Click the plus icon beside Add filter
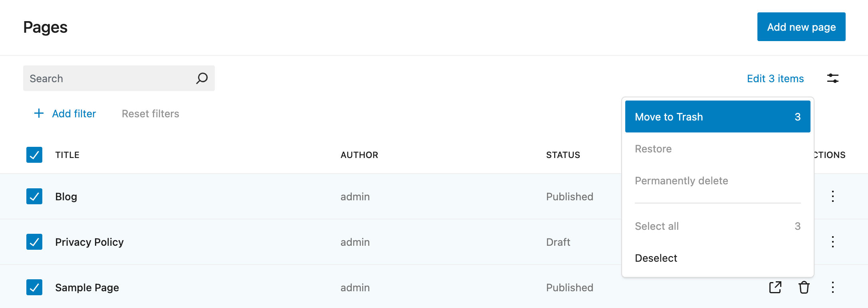Image resolution: width=868 pixels, height=308 pixels. (x=39, y=113)
